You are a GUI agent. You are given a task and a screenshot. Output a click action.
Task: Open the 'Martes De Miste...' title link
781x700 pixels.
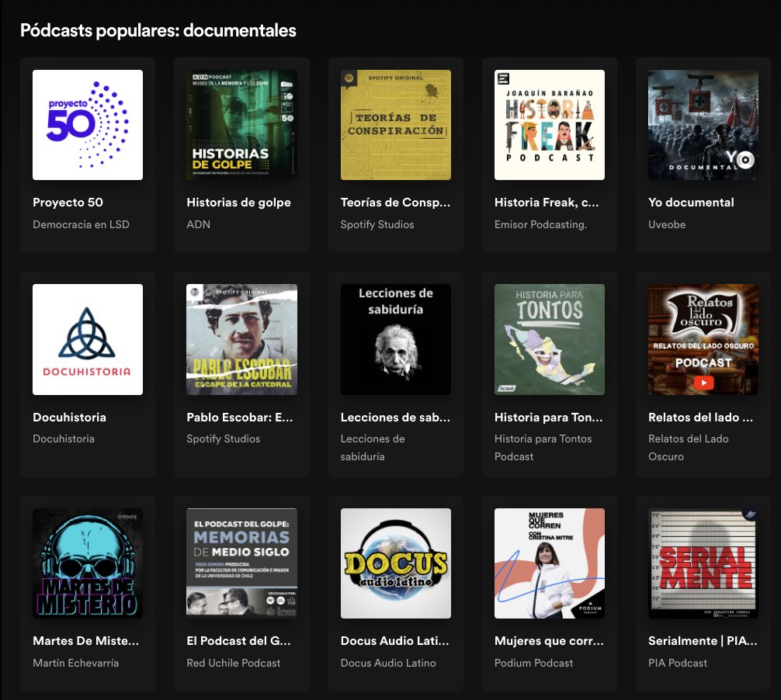[85, 641]
